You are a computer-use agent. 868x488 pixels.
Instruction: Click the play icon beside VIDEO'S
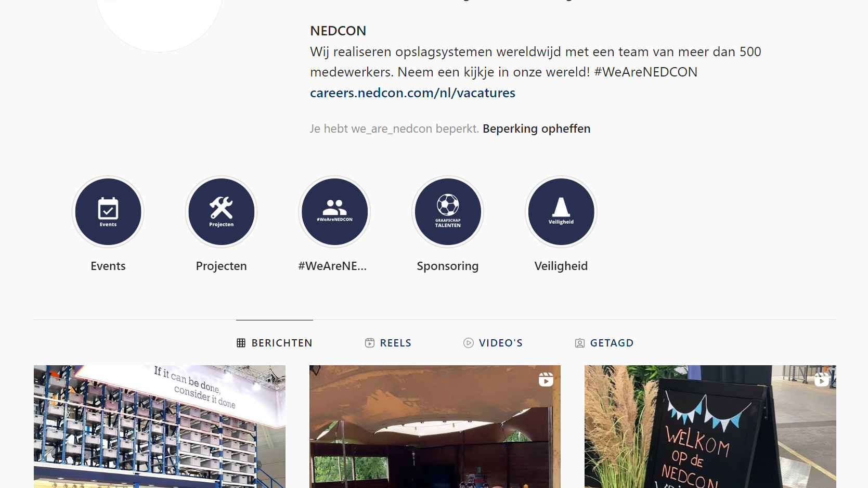pos(469,343)
